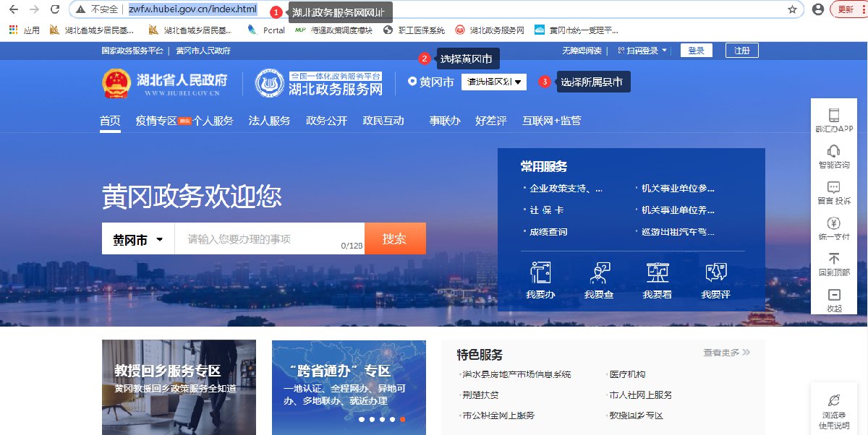
Task: Click the 黄冈市 location selector
Action: 431,82
